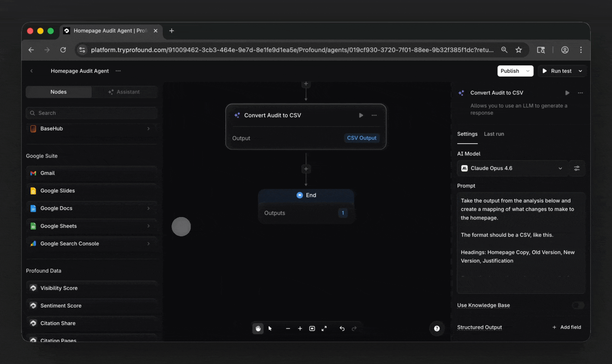This screenshot has width=612, height=364.
Task: View site information in address bar
Action: (82, 50)
